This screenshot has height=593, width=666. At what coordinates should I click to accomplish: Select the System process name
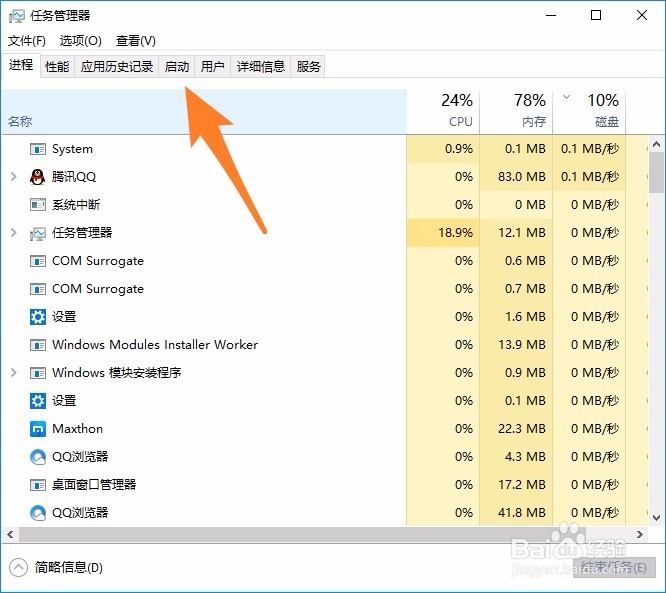pos(72,149)
